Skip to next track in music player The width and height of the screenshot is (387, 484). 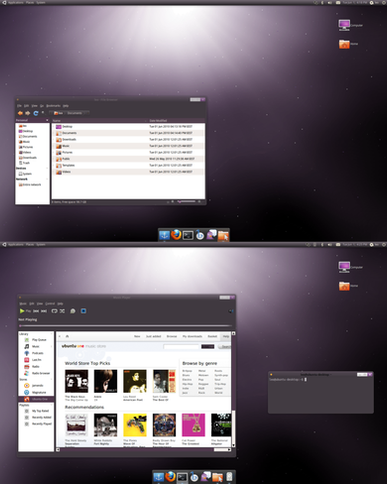44,311
